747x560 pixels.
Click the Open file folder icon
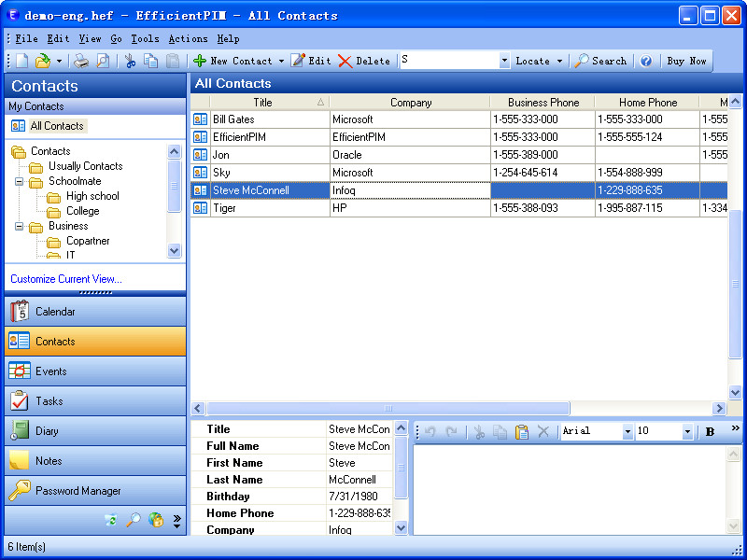(x=43, y=61)
